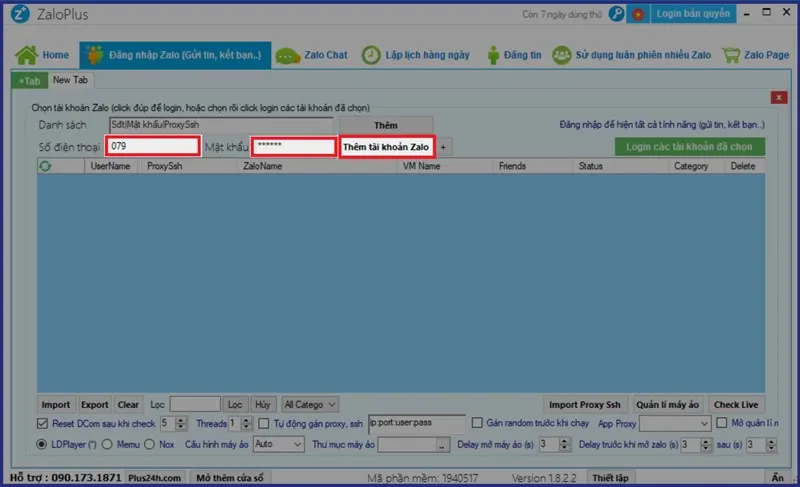
Task: Enable Tự động gán proxy, ssh checkbox
Action: point(264,424)
